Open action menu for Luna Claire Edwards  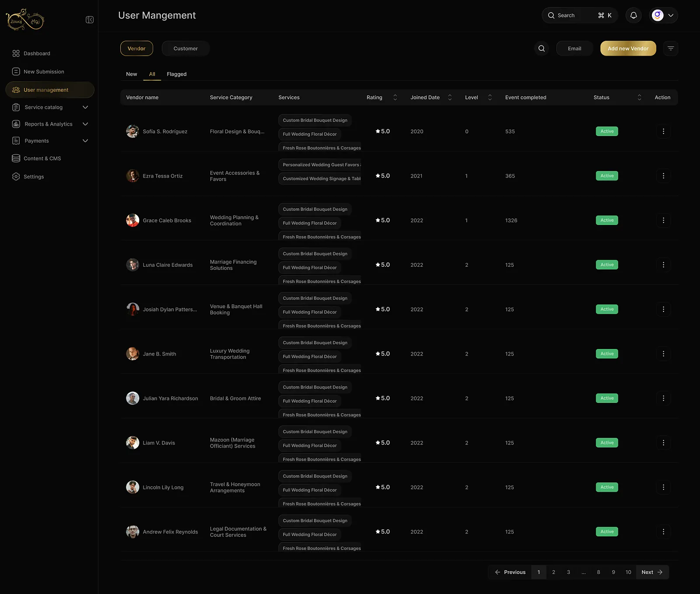pos(663,265)
